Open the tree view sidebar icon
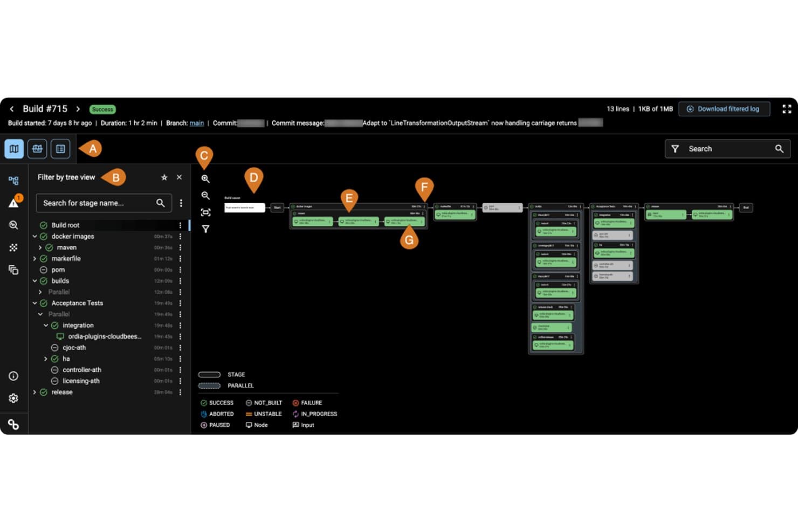The height and width of the screenshot is (532, 798). [13, 181]
